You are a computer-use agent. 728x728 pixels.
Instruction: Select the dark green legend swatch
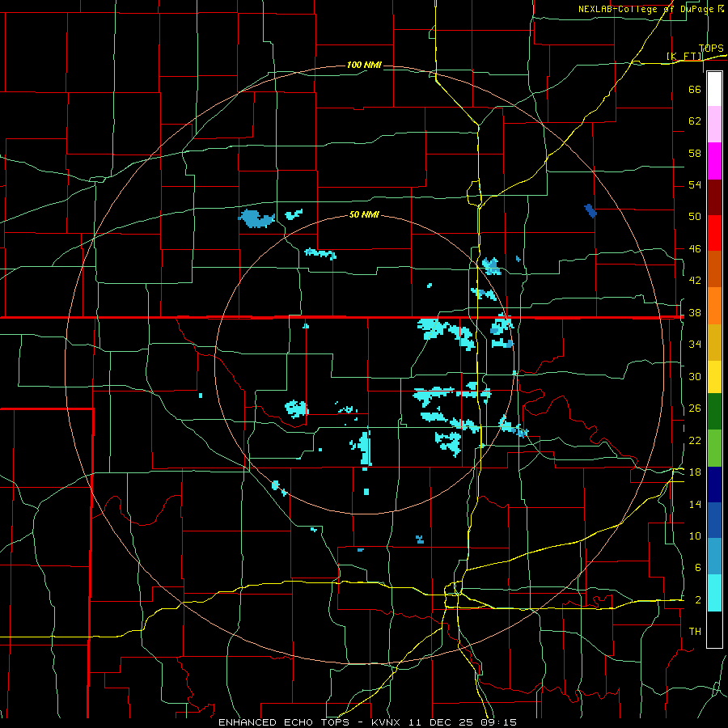[714, 412]
